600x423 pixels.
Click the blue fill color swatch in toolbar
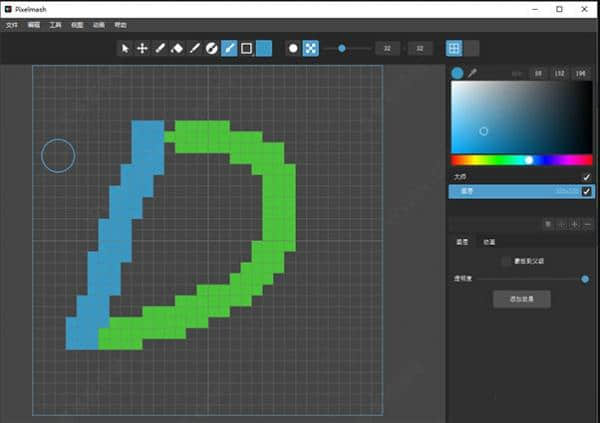coord(264,48)
